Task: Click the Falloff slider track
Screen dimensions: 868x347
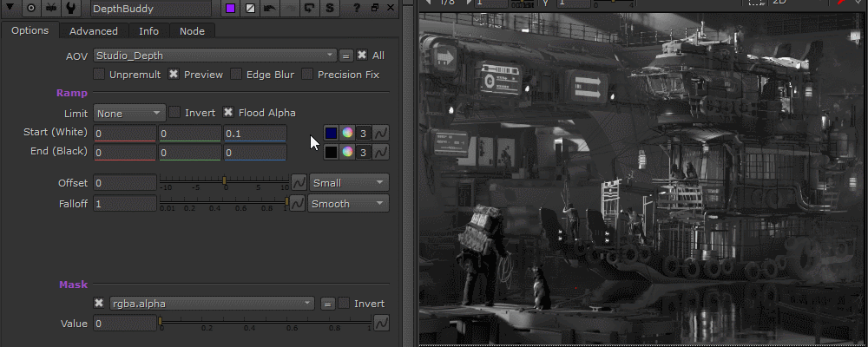Action: pyautogui.click(x=224, y=201)
